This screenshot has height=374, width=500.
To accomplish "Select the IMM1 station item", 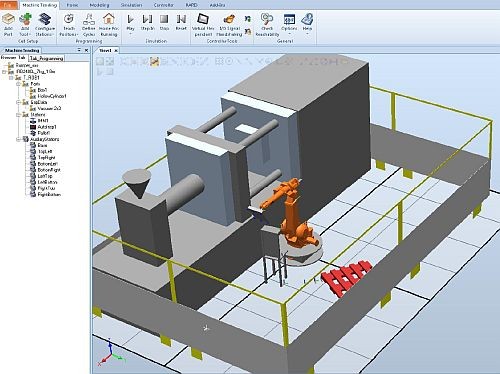I will coord(43,121).
